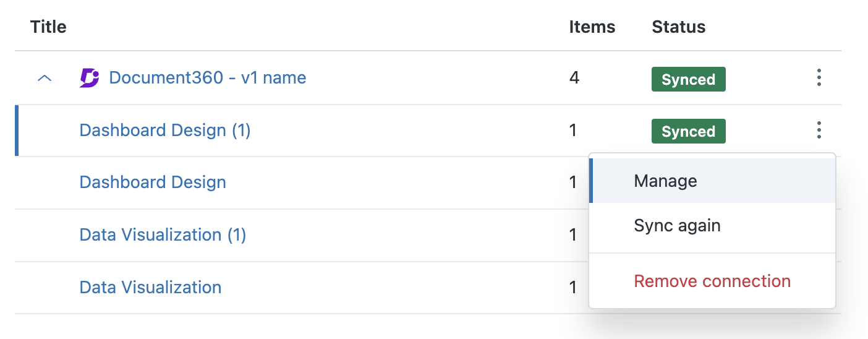
Task: Click the Document360 logo icon
Action: pyautogui.click(x=90, y=78)
